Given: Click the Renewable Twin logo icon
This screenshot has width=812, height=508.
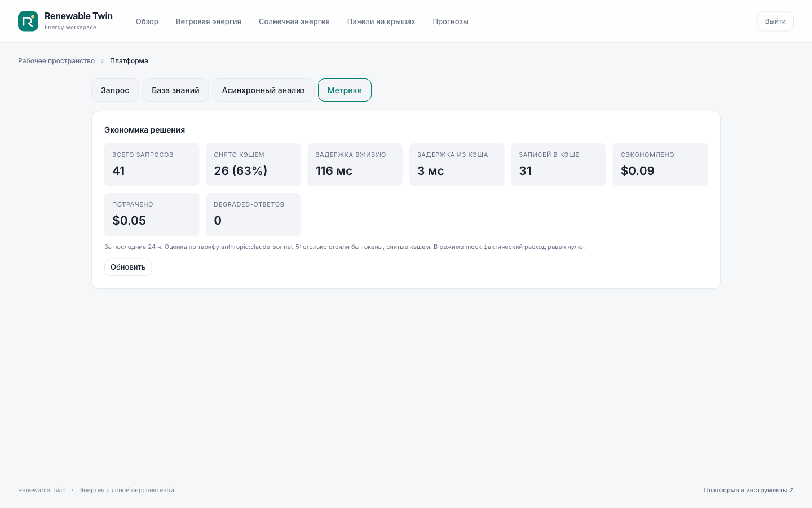Looking at the screenshot, I should pos(28,21).
